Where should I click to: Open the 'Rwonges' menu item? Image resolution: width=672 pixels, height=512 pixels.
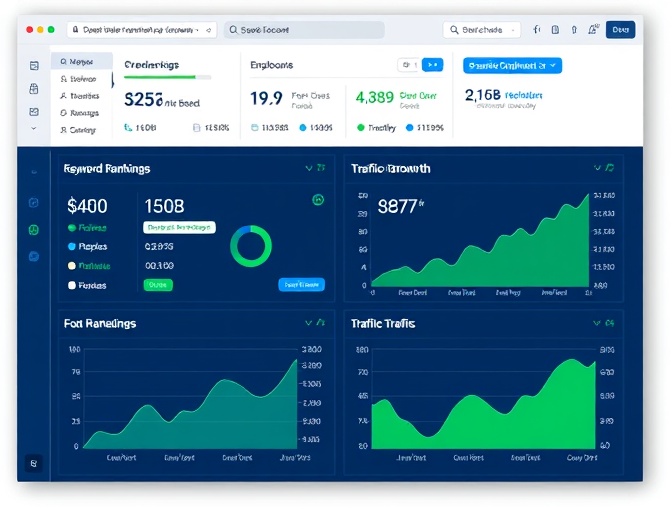click(x=82, y=113)
